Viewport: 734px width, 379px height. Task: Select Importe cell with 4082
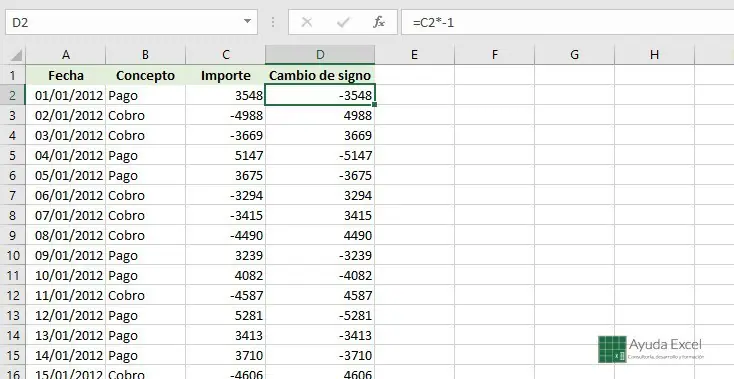(226, 275)
